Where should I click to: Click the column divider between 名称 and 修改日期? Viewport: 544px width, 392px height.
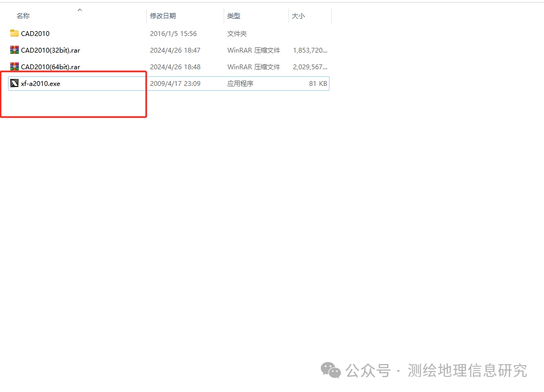(x=146, y=16)
